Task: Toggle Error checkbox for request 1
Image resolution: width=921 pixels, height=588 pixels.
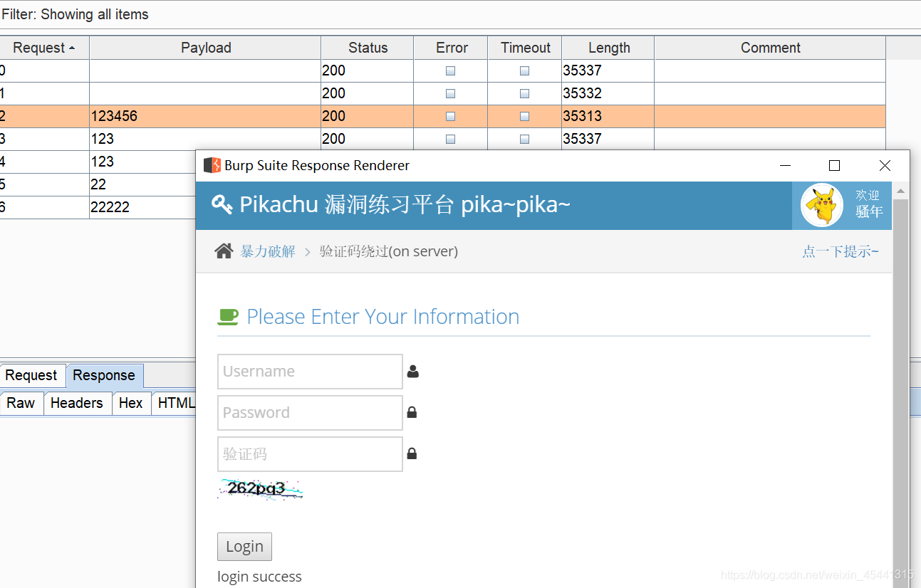Action: 450,93
